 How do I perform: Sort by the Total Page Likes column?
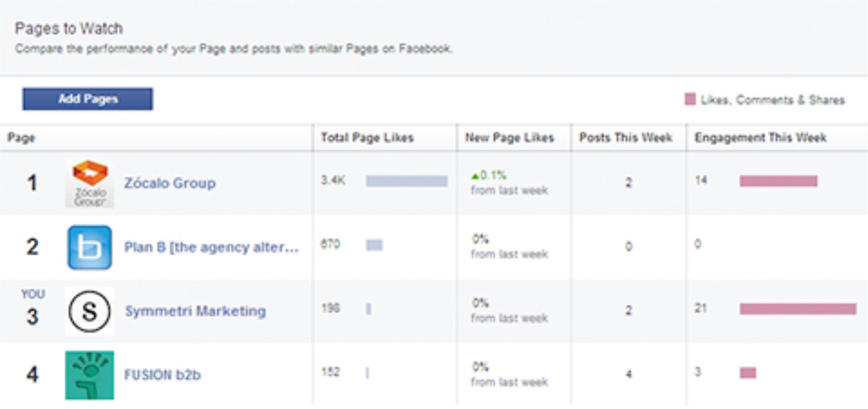[367, 138]
